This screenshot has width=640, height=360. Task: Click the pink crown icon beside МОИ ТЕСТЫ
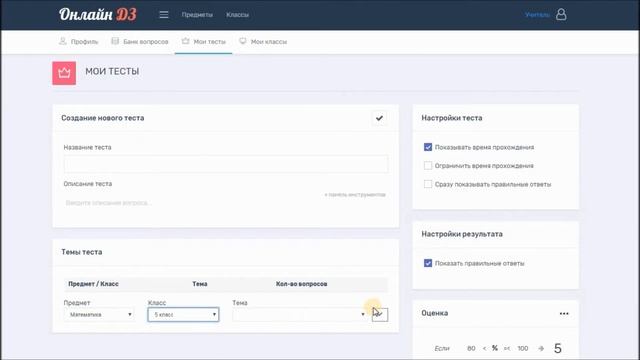click(x=64, y=73)
